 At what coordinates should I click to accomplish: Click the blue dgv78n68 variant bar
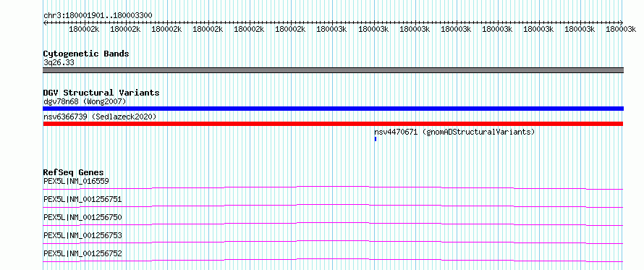click(x=333, y=109)
